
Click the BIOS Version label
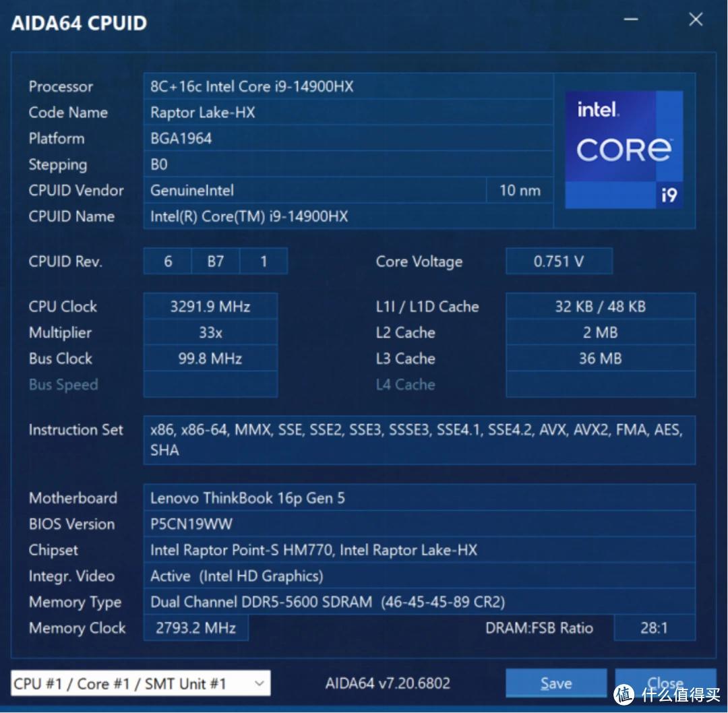[x=71, y=524]
